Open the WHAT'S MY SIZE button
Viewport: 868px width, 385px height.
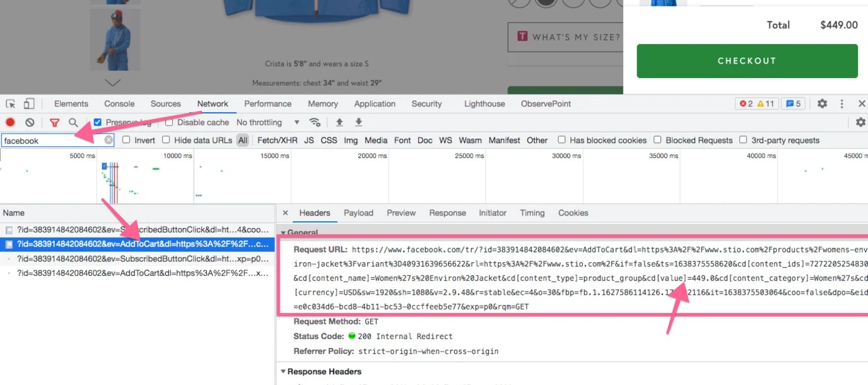coord(564,37)
